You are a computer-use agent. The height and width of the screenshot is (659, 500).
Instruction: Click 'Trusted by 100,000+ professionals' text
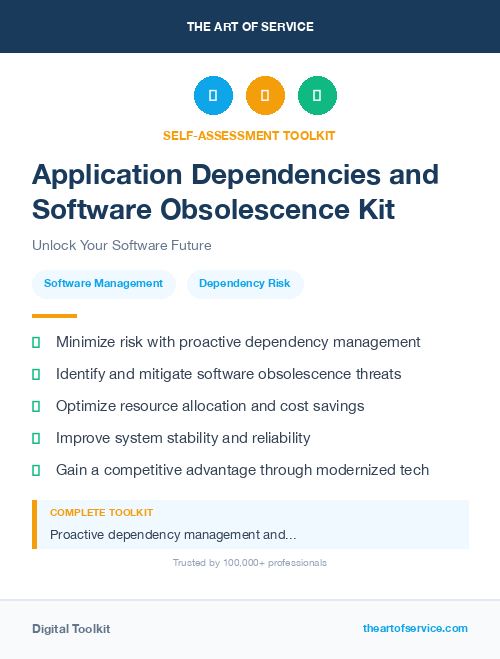click(x=250, y=563)
